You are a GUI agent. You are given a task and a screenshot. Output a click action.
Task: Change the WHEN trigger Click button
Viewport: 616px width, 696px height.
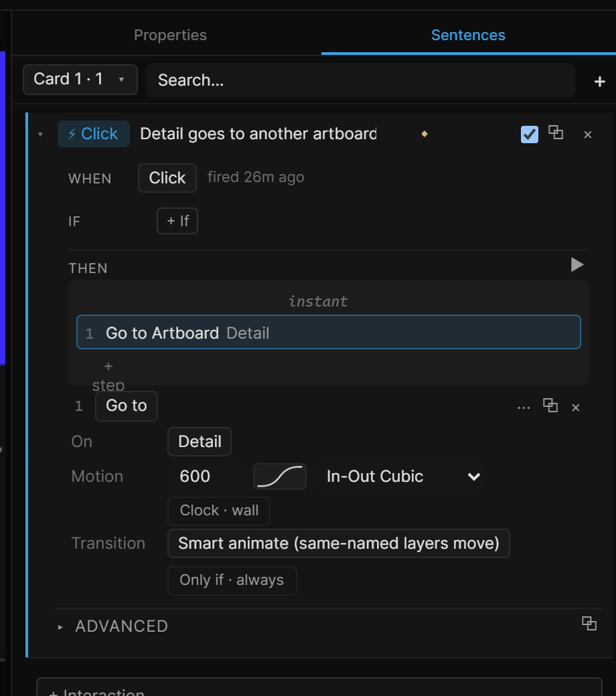point(167,177)
